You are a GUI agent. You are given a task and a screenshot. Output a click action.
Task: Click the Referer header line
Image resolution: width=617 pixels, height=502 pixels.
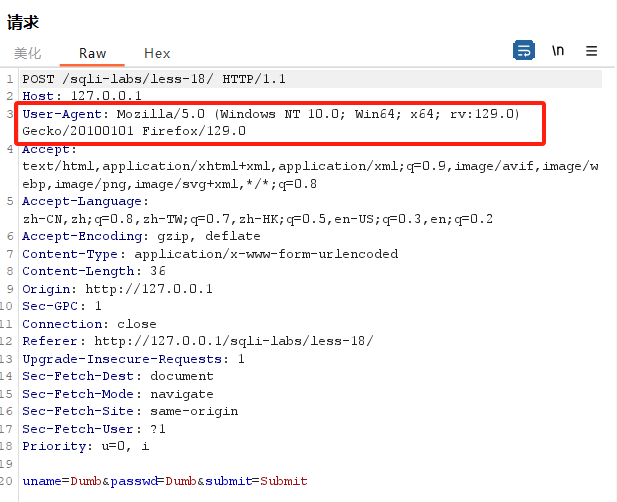(x=198, y=341)
